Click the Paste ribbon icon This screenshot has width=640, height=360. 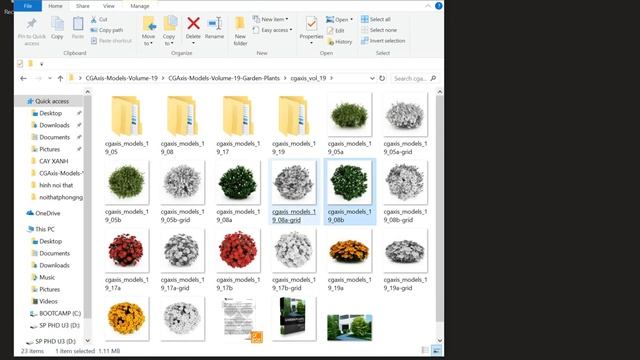[x=78, y=24]
